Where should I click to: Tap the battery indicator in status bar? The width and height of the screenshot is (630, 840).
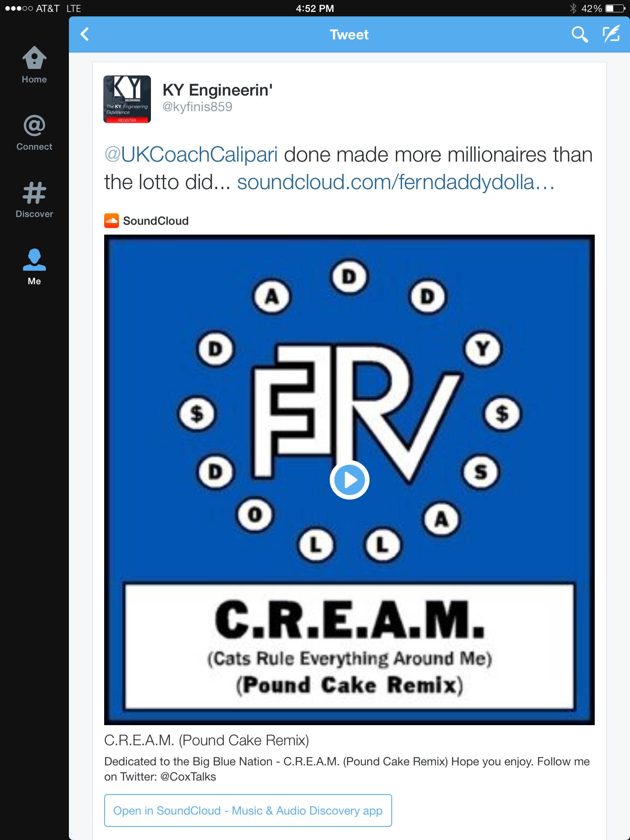[614, 8]
